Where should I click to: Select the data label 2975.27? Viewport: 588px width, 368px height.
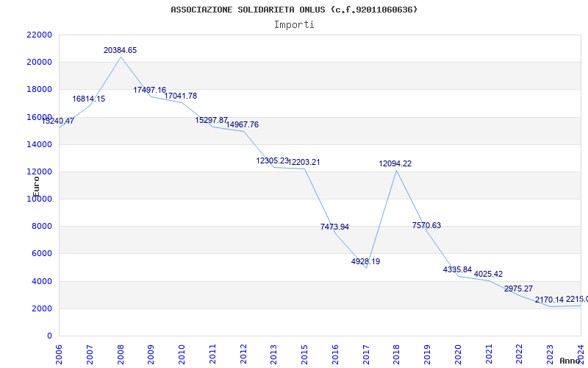pyautogui.click(x=519, y=289)
